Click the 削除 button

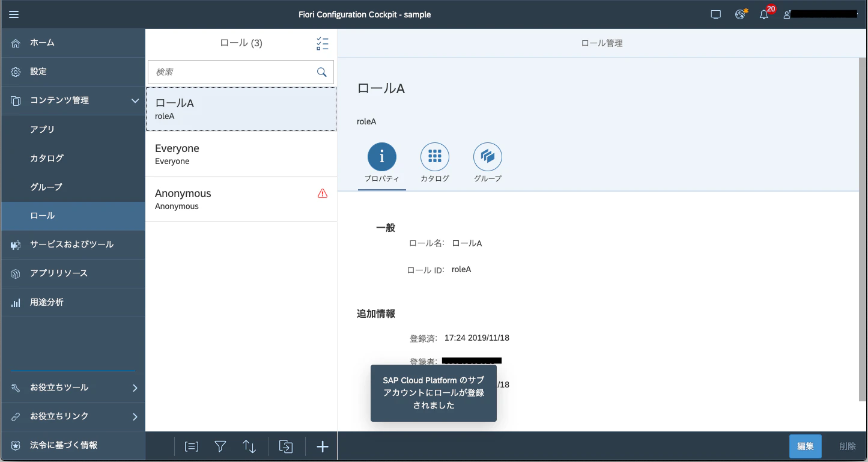click(x=848, y=446)
